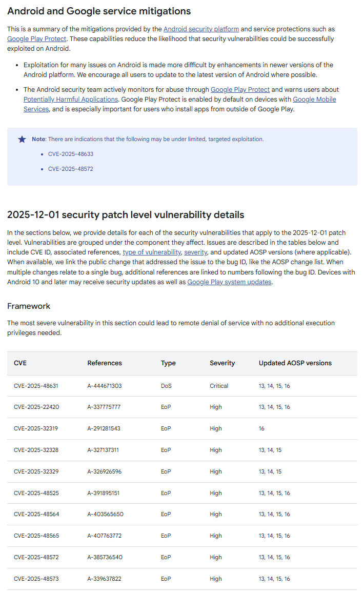Open the Google Mobile Services link
The image size is (364, 591).
314,99
